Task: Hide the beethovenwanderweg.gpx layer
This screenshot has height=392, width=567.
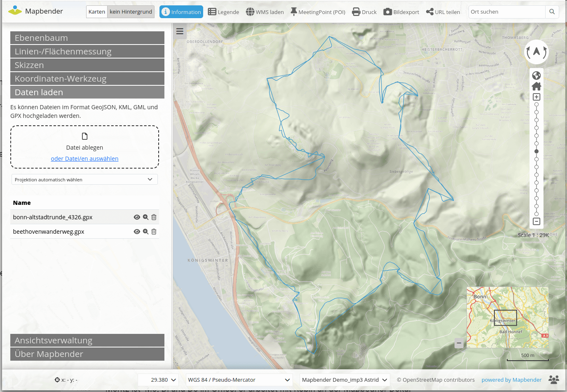Action: (137, 232)
